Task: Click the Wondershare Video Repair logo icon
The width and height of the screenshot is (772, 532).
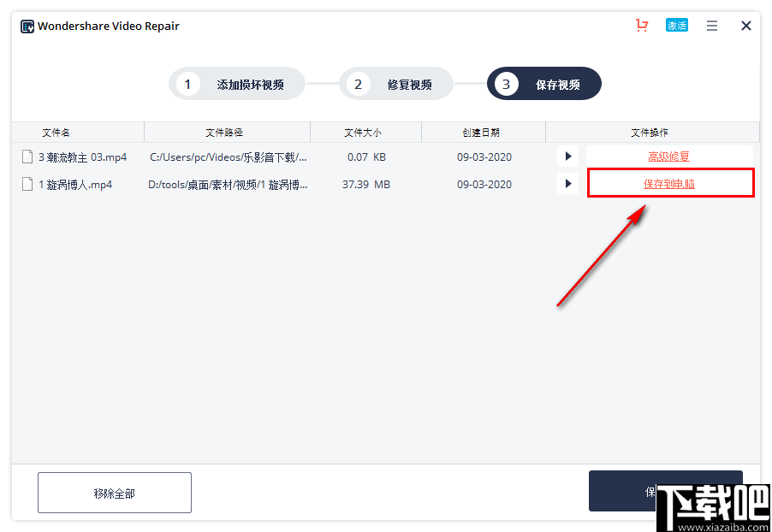Action: pos(26,26)
